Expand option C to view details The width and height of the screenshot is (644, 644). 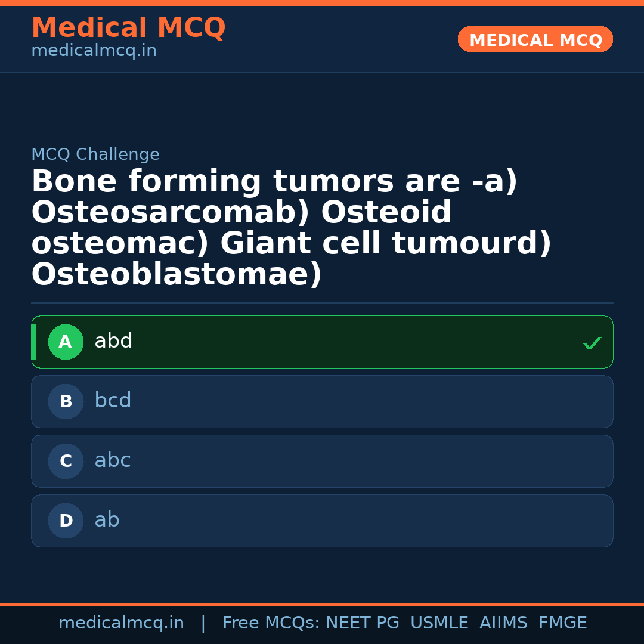point(322,461)
